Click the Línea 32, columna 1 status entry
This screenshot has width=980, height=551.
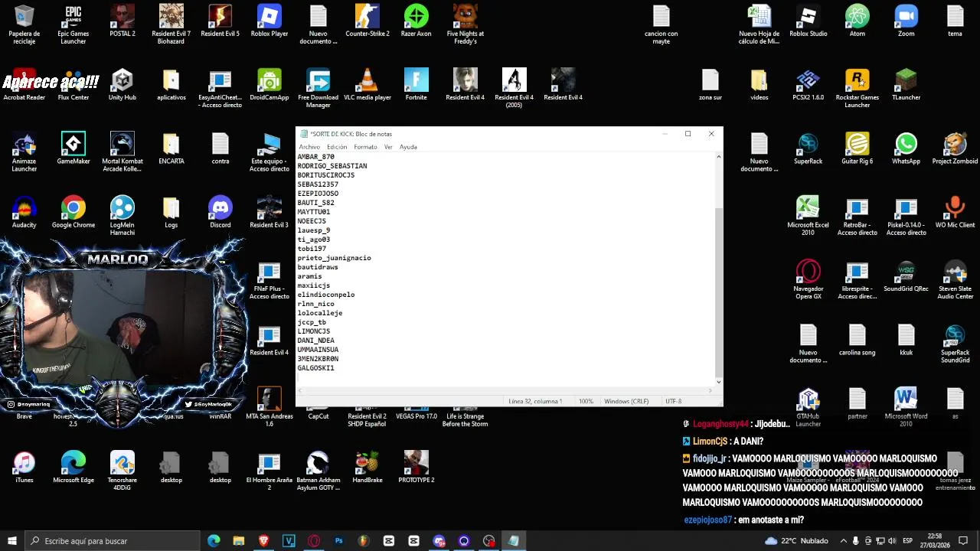pos(535,401)
